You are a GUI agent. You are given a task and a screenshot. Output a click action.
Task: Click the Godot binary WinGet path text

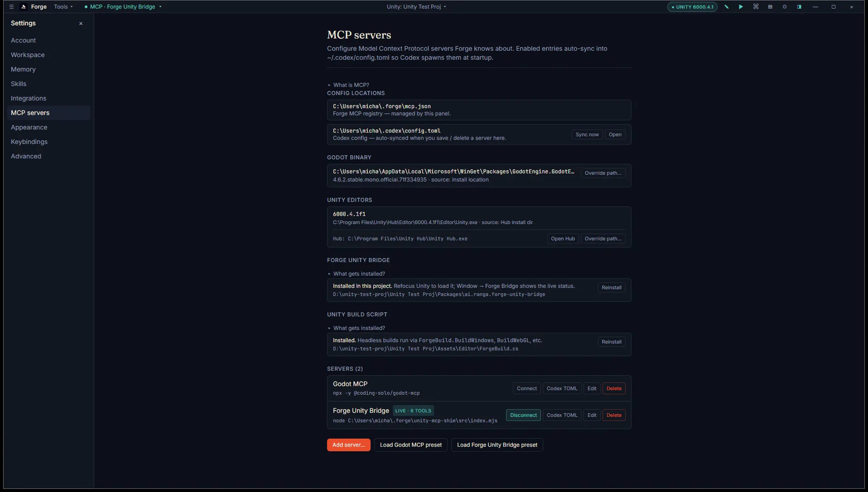pyautogui.click(x=453, y=172)
